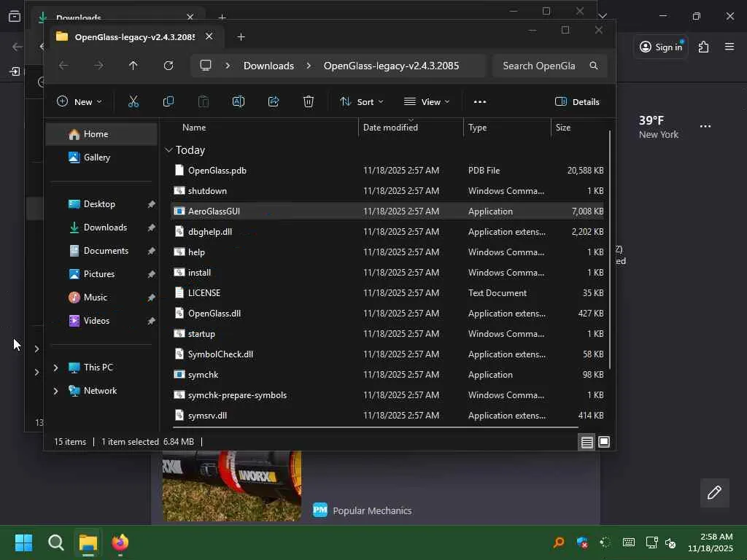Add a new Explorer tab with plus button
The height and width of the screenshot is (560, 747).
241,37
